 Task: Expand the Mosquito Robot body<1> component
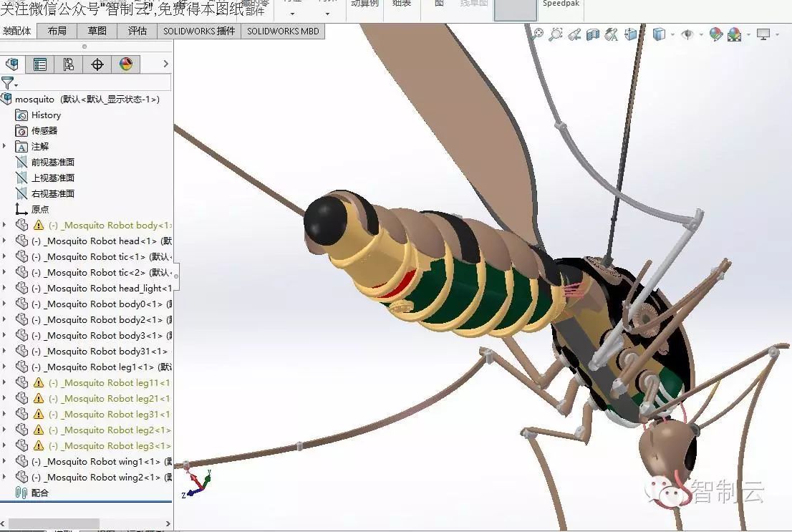coord(4,225)
